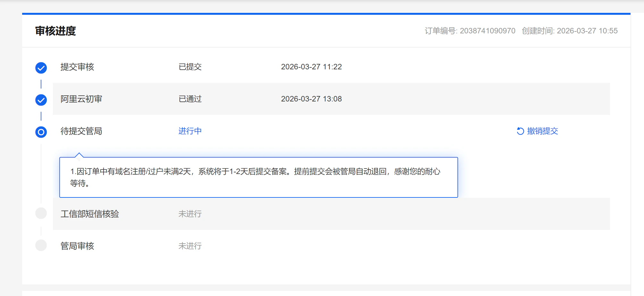Click the gray step dot beside 工信部短信核验
The height and width of the screenshot is (296, 644).
[x=41, y=213]
